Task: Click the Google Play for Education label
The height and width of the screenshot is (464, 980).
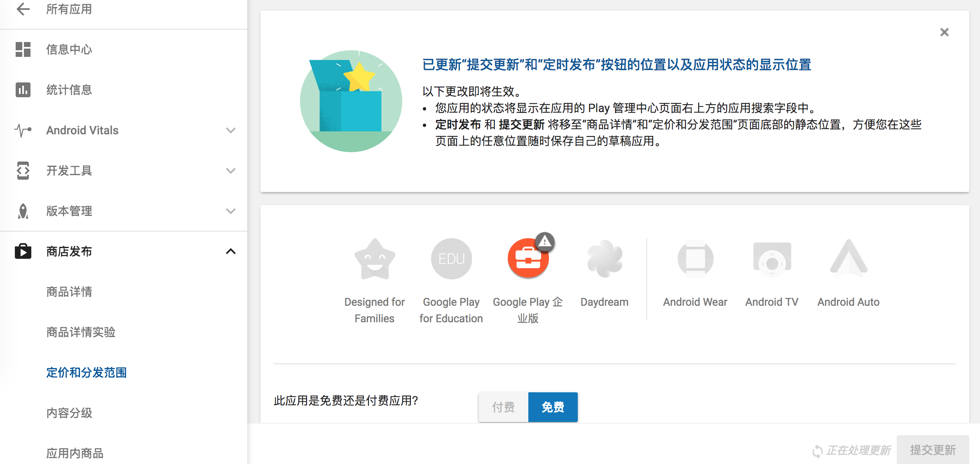Action: tap(451, 310)
